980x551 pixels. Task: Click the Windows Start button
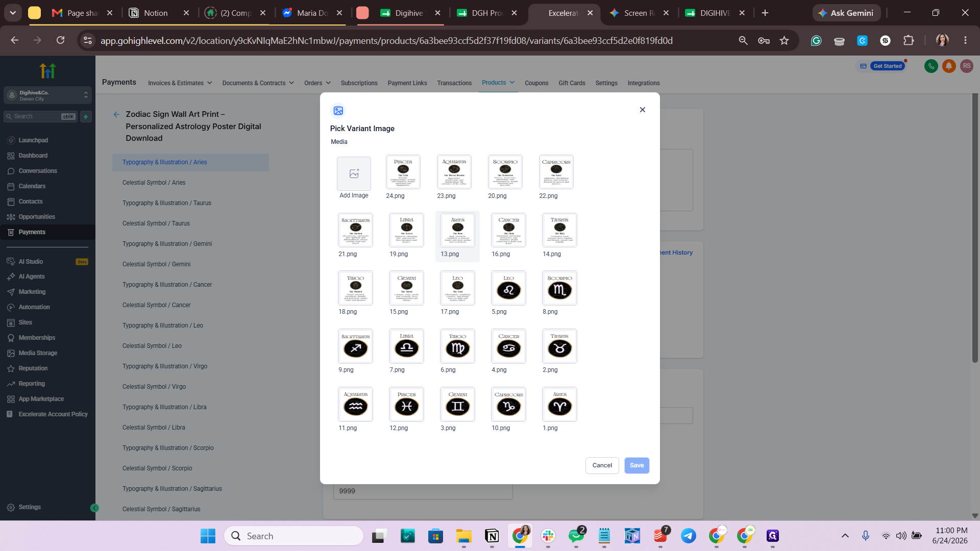208,536
